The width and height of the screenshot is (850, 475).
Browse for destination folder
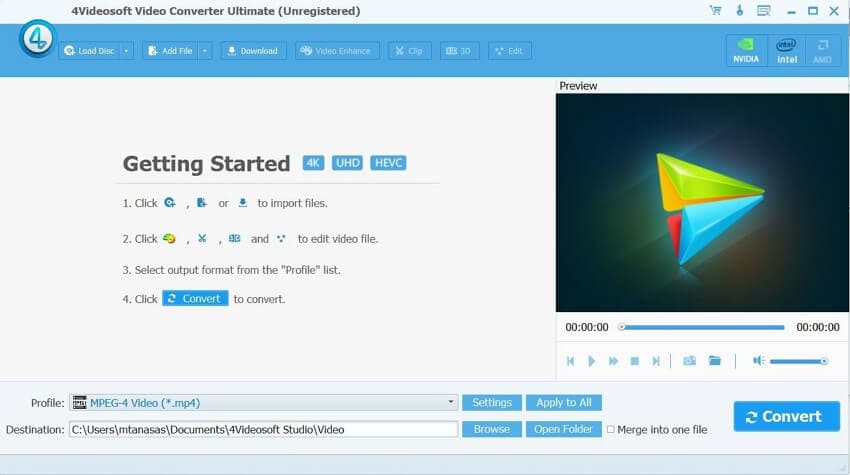492,429
